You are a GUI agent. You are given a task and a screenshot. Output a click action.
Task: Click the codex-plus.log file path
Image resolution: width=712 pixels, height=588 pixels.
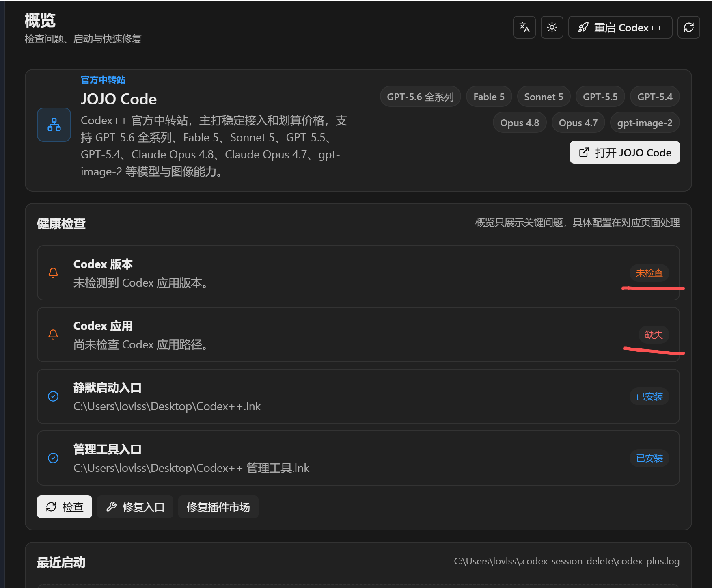click(567, 561)
